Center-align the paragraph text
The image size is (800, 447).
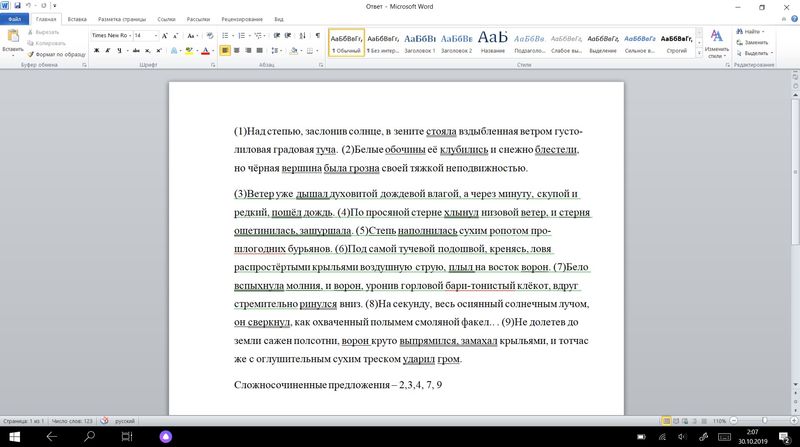tap(239, 50)
